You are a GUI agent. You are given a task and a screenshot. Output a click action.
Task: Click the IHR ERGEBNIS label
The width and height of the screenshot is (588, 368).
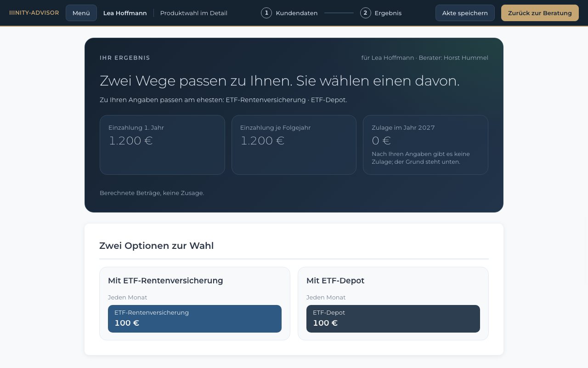tap(125, 58)
